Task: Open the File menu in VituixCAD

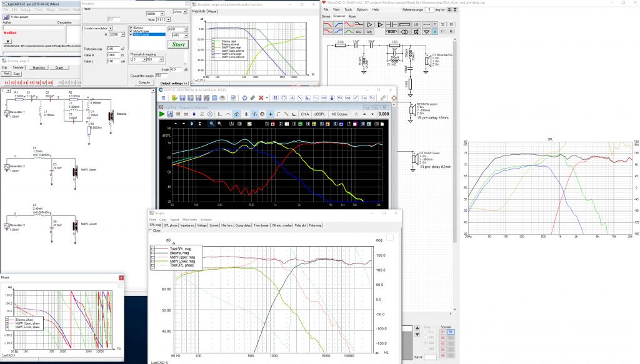Action: [x=326, y=9]
